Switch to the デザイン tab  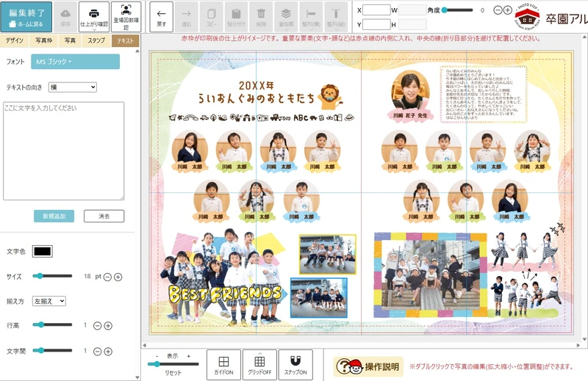tap(14, 40)
